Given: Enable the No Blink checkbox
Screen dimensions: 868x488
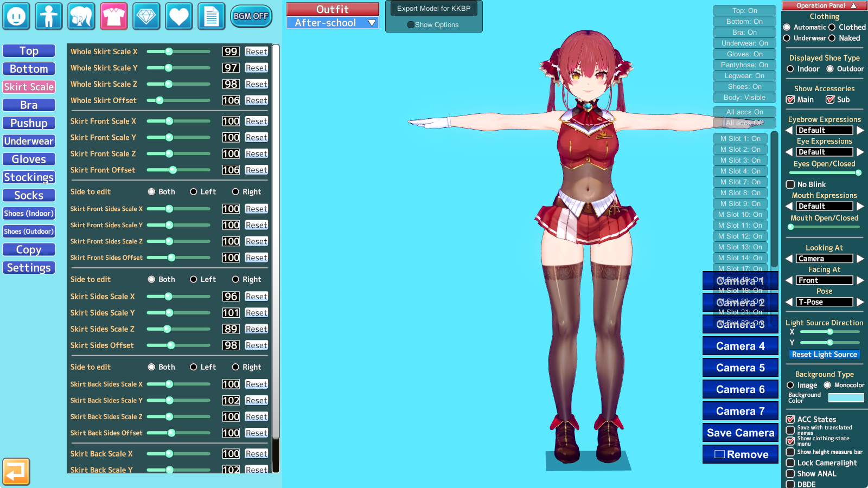Looking at the screenshot, I should [790, 184].
